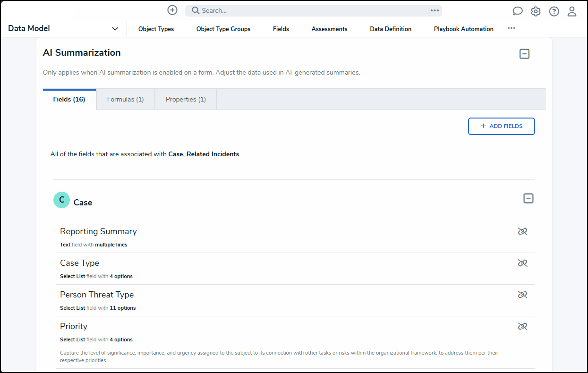Image resolution: width=588 pixels, height=373 pixels.
Task: Select the Priority field name
Action: click(74, 326)
